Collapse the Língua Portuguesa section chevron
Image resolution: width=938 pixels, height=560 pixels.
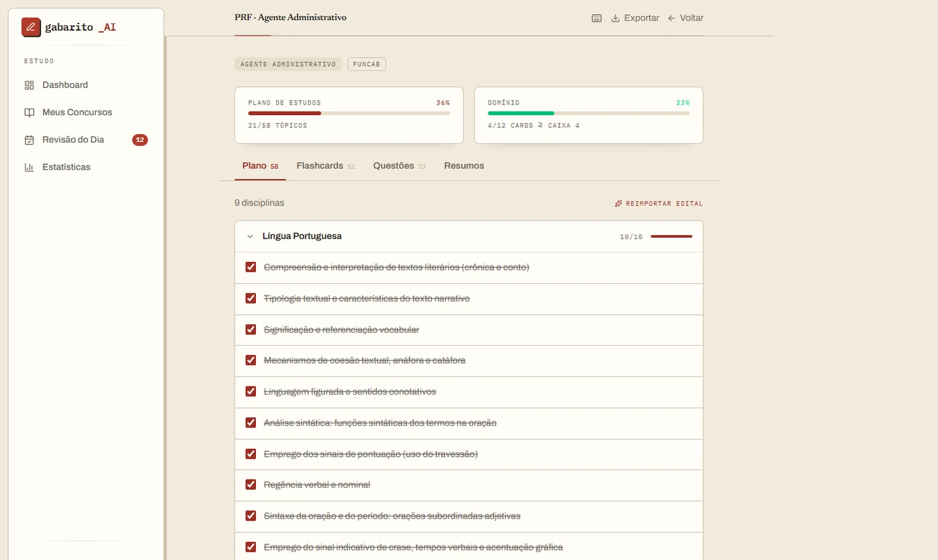pyautogui.click(x=250, y=236)
